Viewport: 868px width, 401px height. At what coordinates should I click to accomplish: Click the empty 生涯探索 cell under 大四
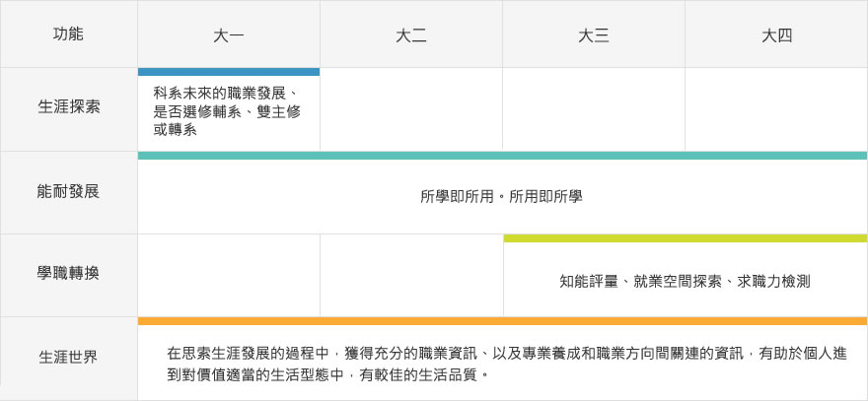click(776, 108)
